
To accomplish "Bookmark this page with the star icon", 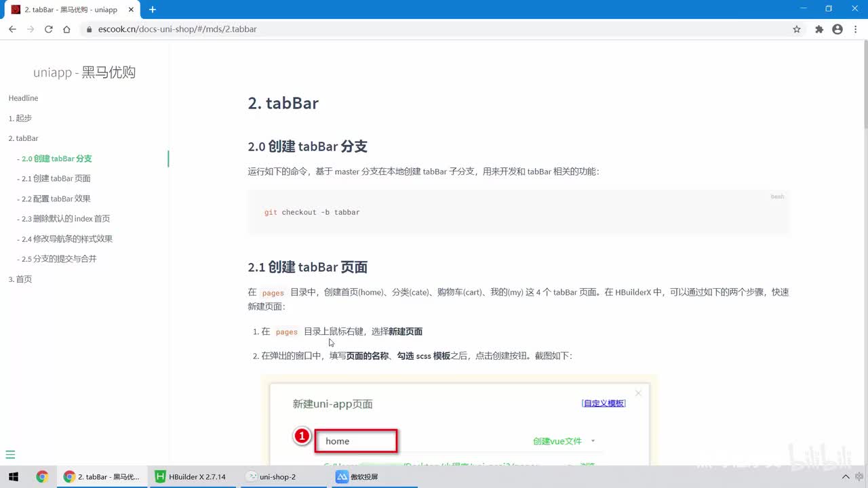I will tap(797, 29).
